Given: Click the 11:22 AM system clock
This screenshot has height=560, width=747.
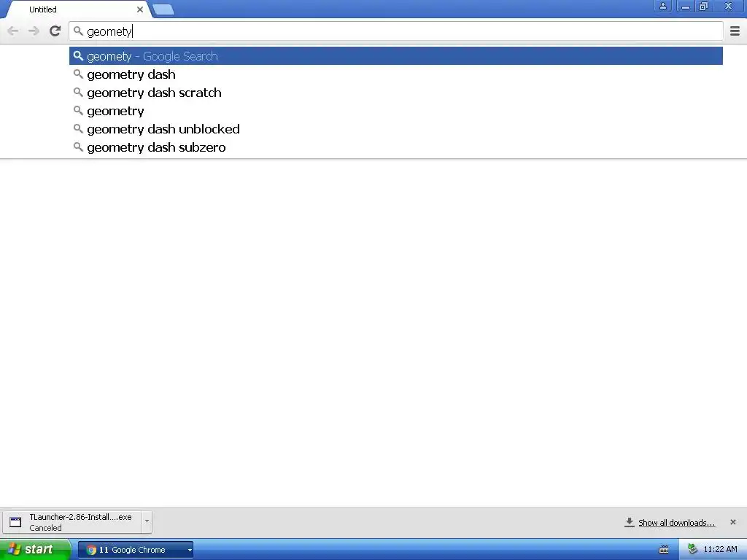Looking at the screenshot, I should (720, 550).
